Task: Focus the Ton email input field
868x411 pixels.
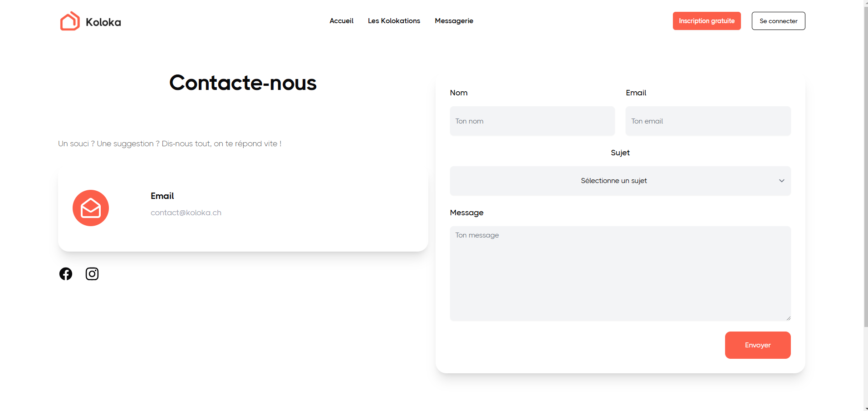Action: [707, 121]
